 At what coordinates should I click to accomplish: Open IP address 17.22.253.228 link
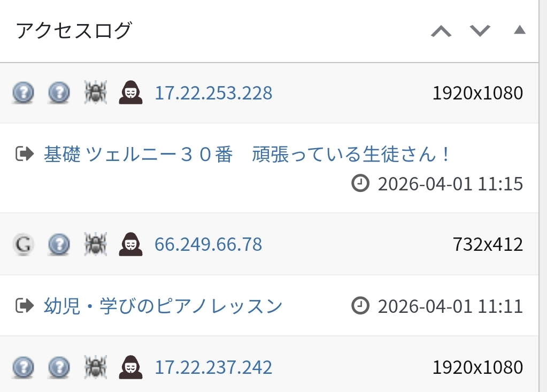(213, 93)
